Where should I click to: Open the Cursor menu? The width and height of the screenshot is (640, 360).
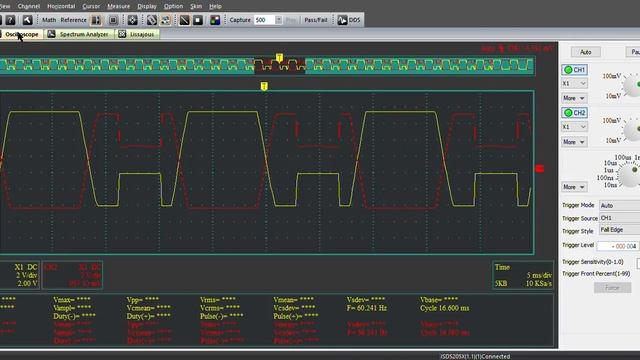pos(91,6)
